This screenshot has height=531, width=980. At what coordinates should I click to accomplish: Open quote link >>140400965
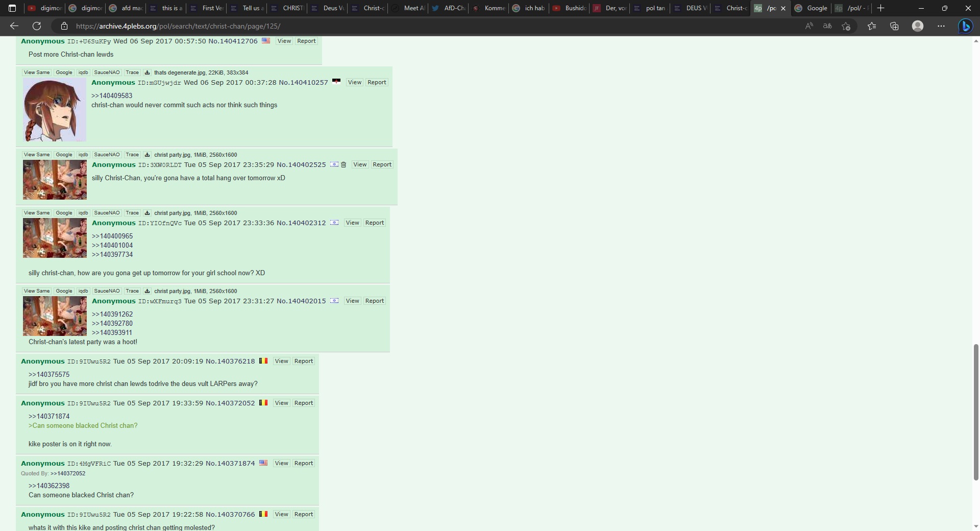(x=112, y=236)
